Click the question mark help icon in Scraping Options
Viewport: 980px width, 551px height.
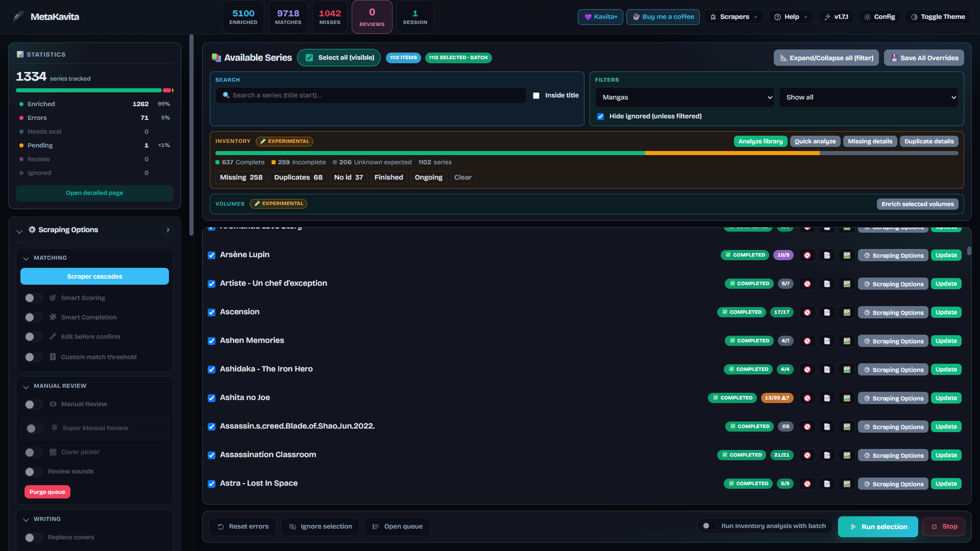pos(167,230)
